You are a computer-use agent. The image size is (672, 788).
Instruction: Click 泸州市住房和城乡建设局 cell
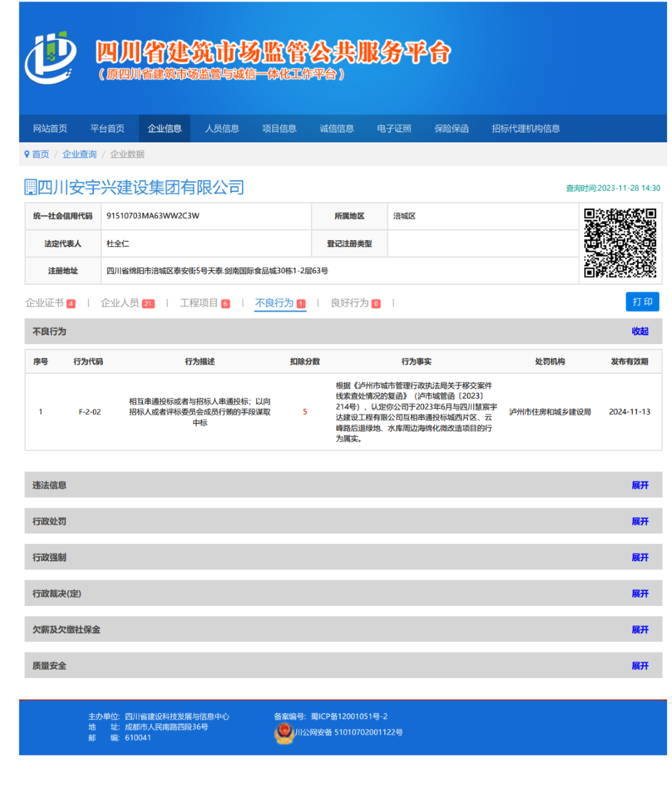(550, 412)
